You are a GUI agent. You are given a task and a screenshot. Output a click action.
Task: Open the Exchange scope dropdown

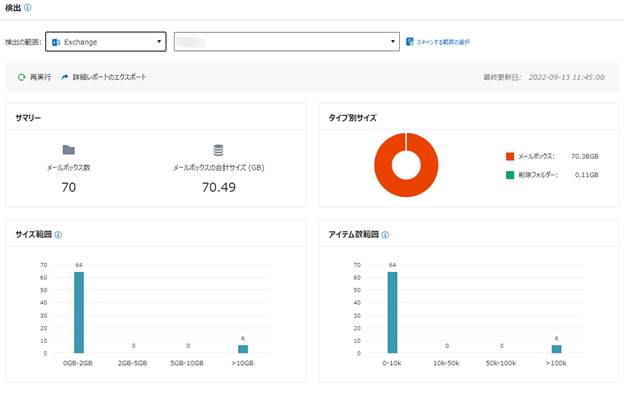(106, 42)
